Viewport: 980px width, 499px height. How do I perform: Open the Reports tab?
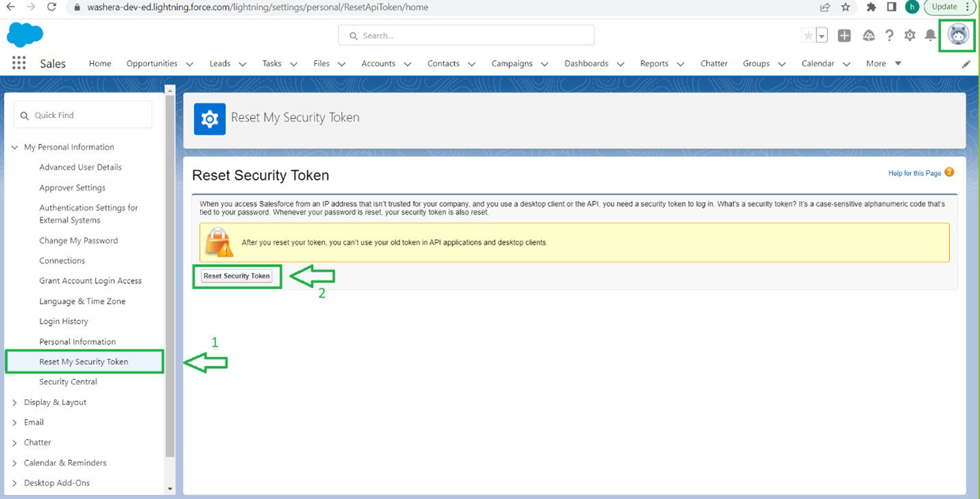[654, 63]
